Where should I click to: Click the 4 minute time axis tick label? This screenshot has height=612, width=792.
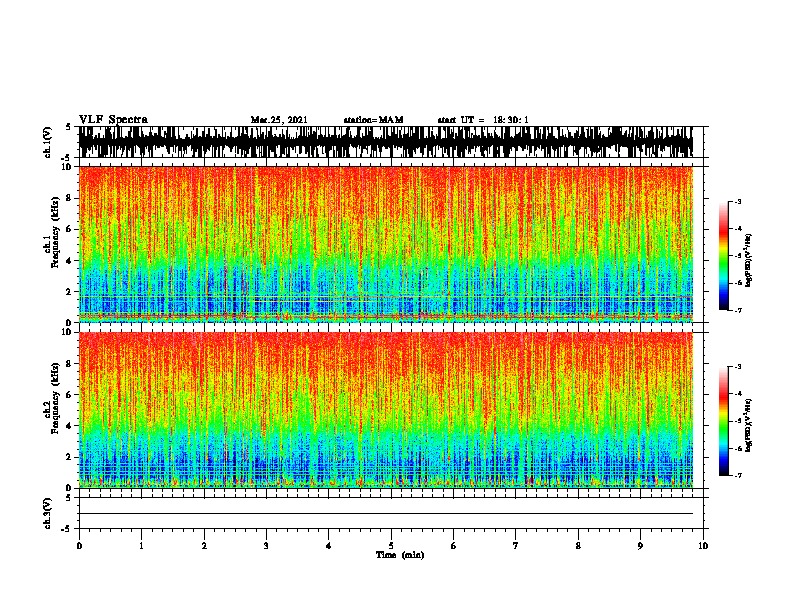pos(329,546)
